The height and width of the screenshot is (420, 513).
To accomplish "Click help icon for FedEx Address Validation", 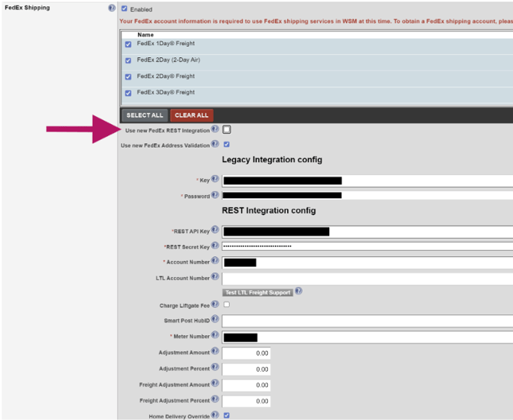I will pos(214,144).
